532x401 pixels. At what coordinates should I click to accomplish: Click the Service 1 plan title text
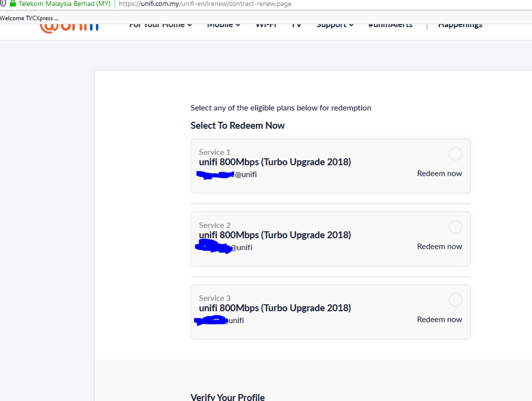[x=275, y=162]
